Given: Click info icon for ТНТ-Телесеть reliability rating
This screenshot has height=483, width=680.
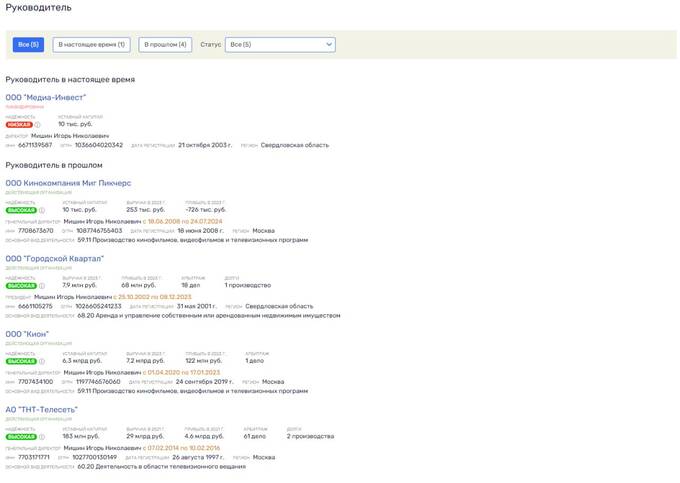Looking at the screenshot, I should click(x=42, y=437).
